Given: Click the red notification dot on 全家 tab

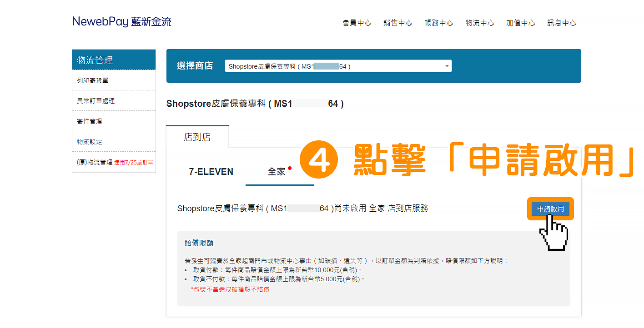Looking at the screenshot, I should (x=290, y=167).
